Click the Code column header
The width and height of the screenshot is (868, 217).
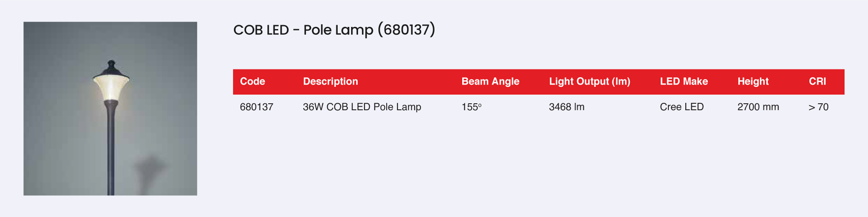252,82
